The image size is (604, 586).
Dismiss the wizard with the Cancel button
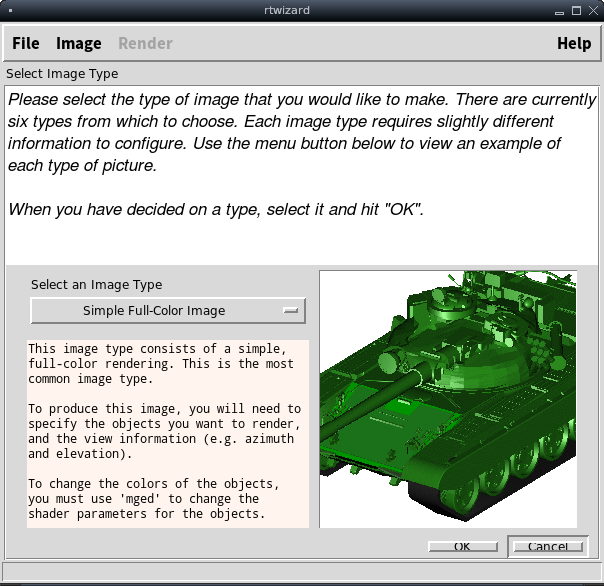pyautogui.click(x=548, y=546)
